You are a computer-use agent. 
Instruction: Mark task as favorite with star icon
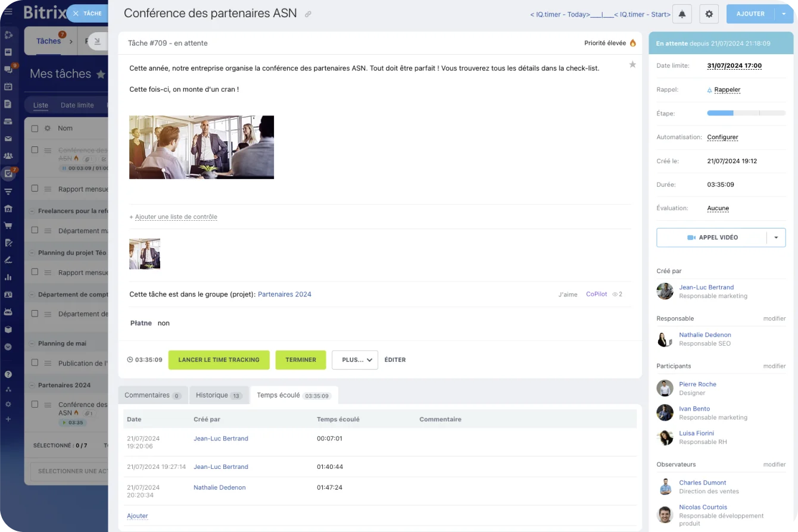[632, 64]
